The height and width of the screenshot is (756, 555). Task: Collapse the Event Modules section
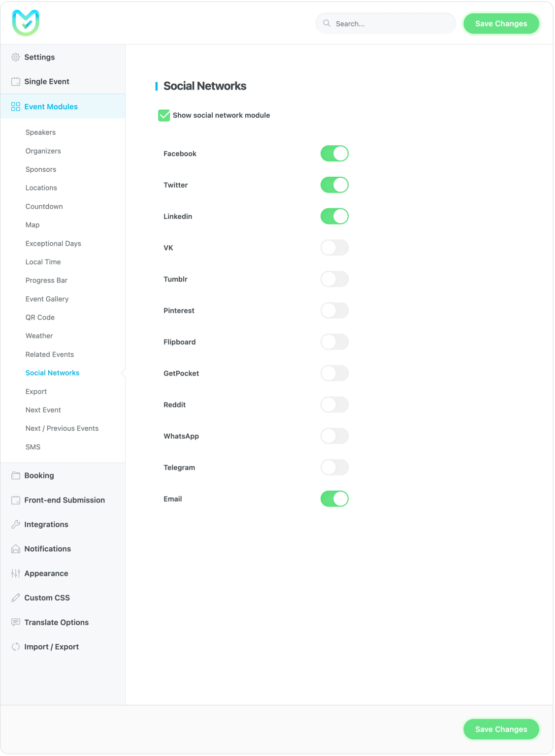click(x=51, y=107)
